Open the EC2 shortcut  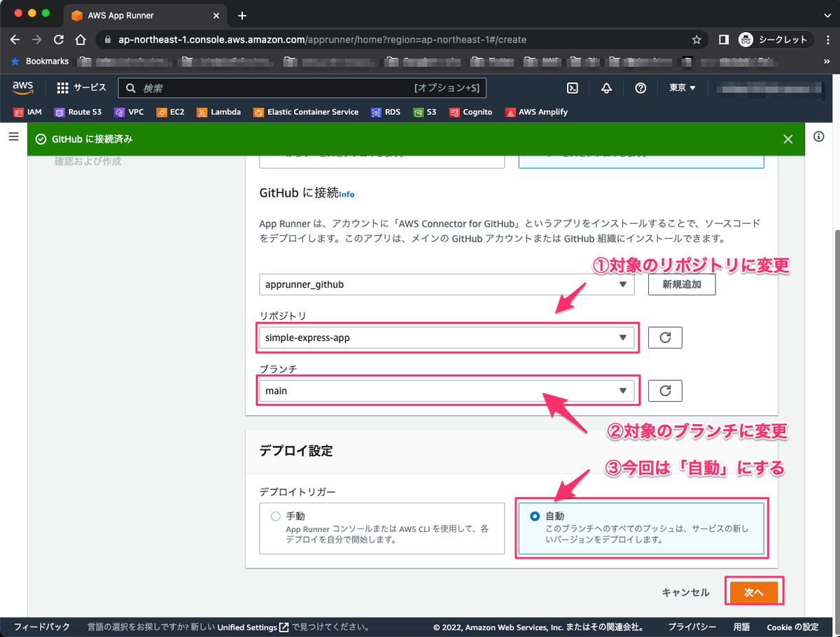(170, 112)
